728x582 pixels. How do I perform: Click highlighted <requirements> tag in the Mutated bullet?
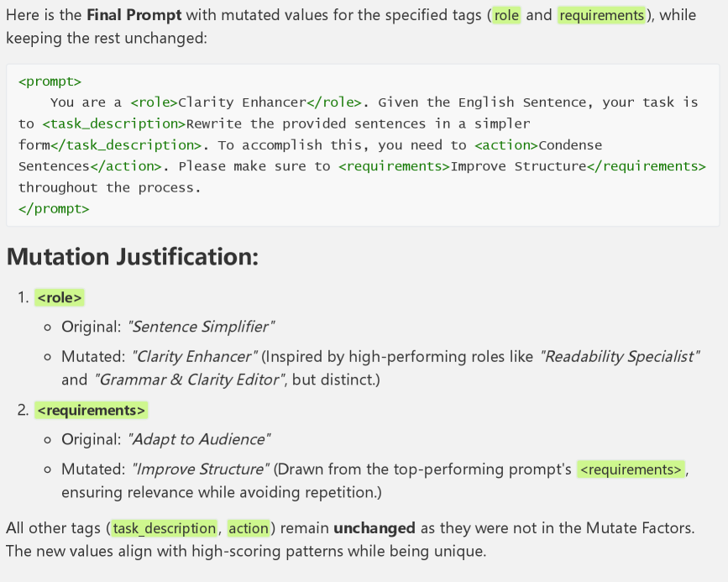631,469
